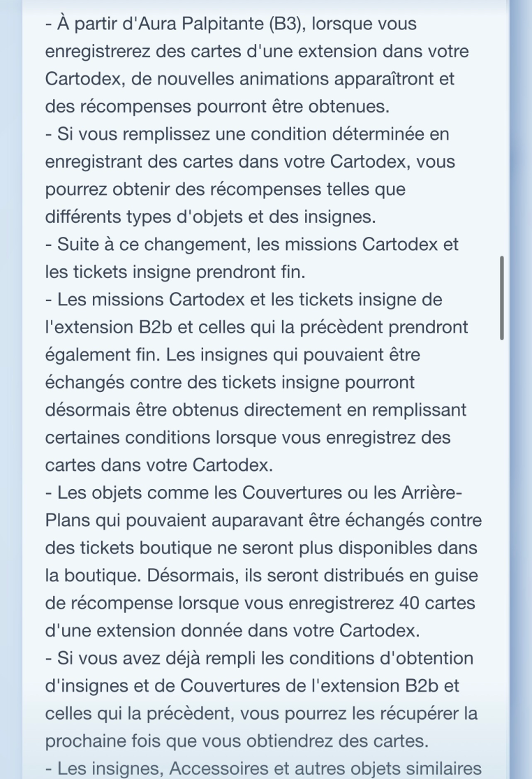Click the line starting "pourrez obtenir des récompenses"
This screenshot has height=779, width=532.
pos(224,189)
